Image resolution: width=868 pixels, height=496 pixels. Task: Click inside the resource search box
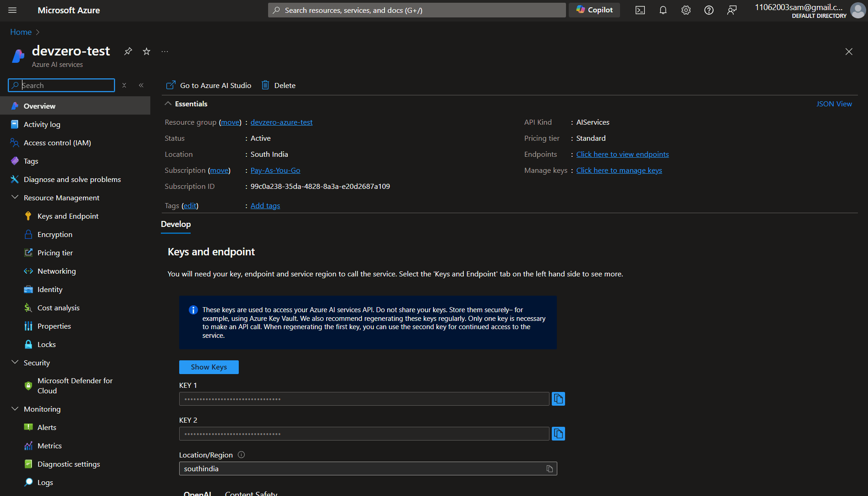coord(61,85)
